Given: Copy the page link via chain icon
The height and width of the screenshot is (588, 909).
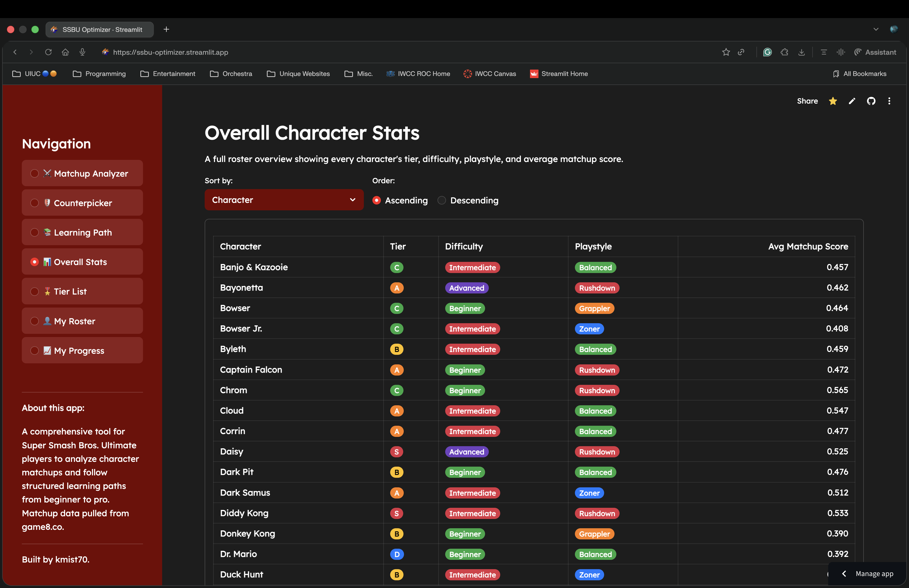Looking at the screenshot, I should click(x=741, y=52).
